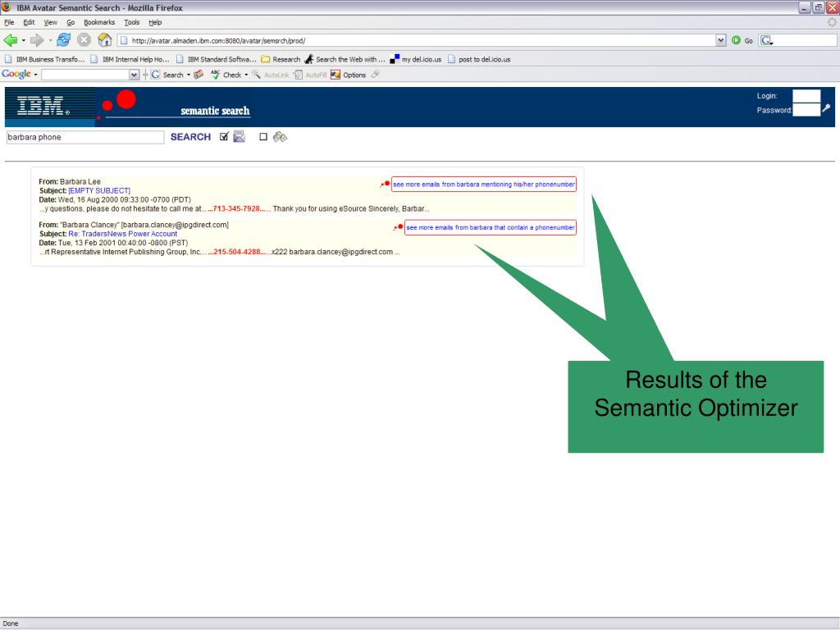840x630 pixels.
Task: Click the Google search engine icon
Action: (x=766, y=40)
